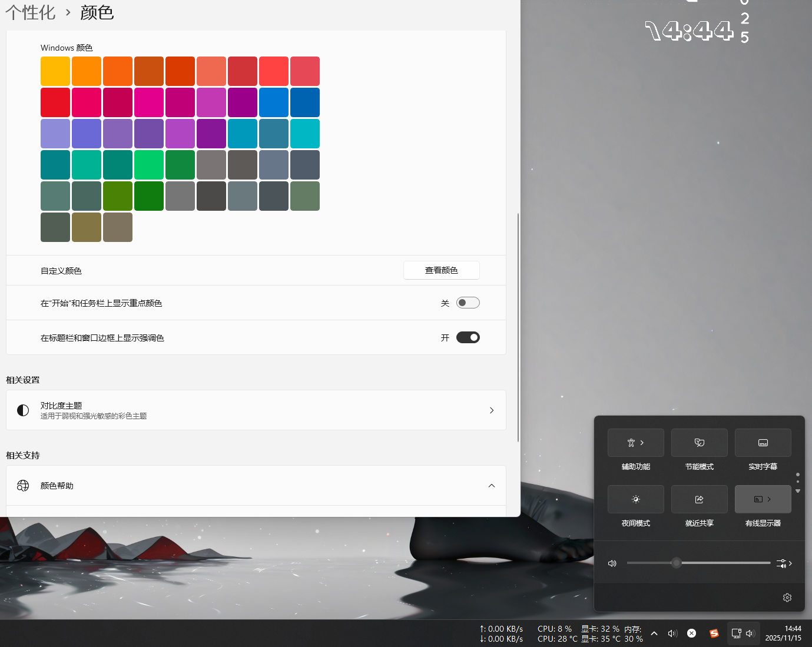The width and height of the screenshot is (812, 647).
Task: Set volume by clicking the slider track
Action: tap(699, 563)
